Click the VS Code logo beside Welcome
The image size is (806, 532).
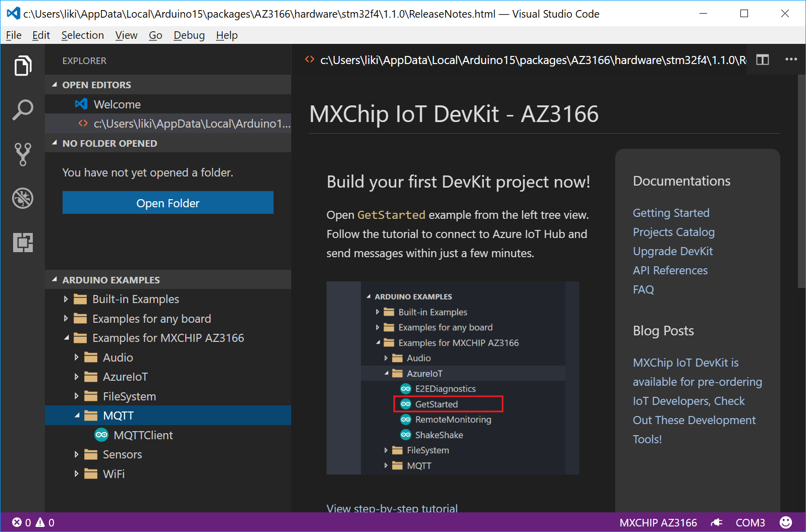pyautogui.click(x=81, y=104)
